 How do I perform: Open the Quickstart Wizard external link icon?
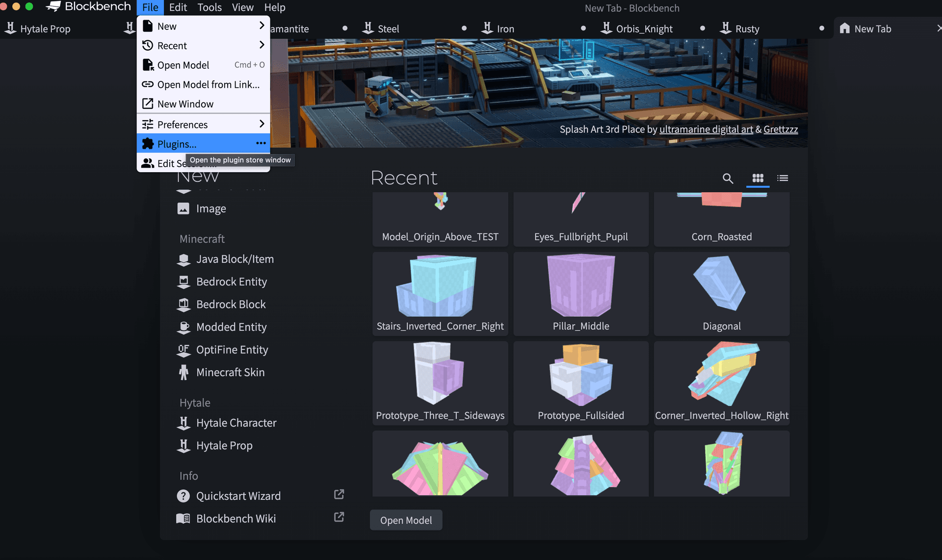pyautogui.click(x=339, y=494)
